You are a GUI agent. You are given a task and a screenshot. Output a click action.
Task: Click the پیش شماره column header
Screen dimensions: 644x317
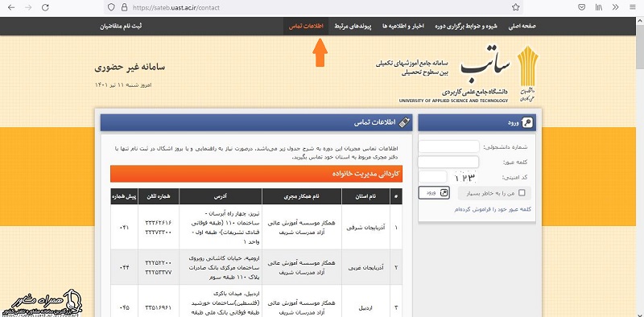tap(124, 196)
